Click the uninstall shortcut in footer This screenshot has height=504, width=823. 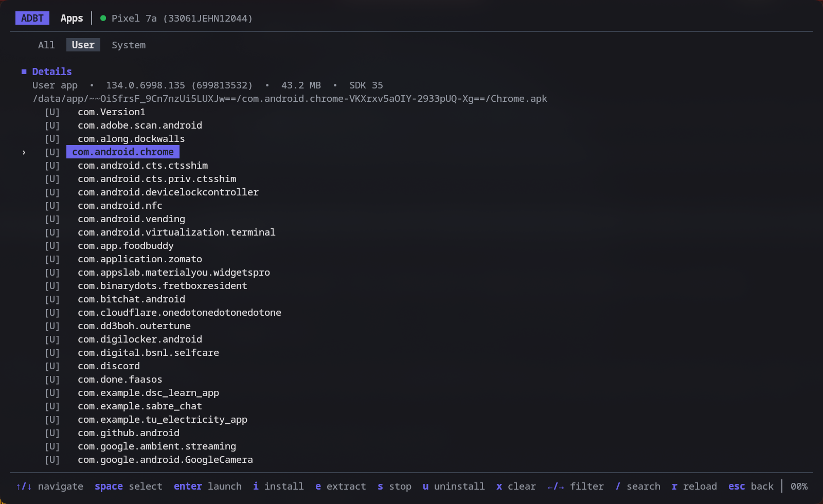[x=454, y=486]
